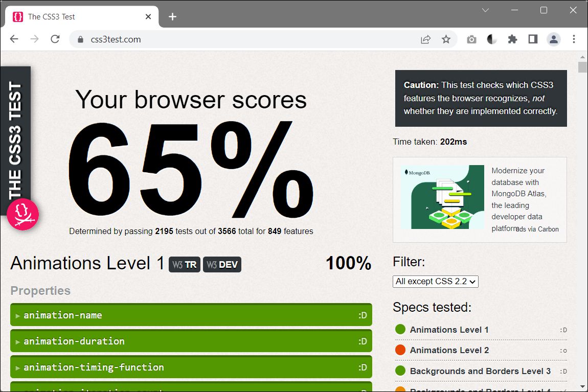
Task: Click the dark mode half-circle icon
Action: tap(491, 39)
